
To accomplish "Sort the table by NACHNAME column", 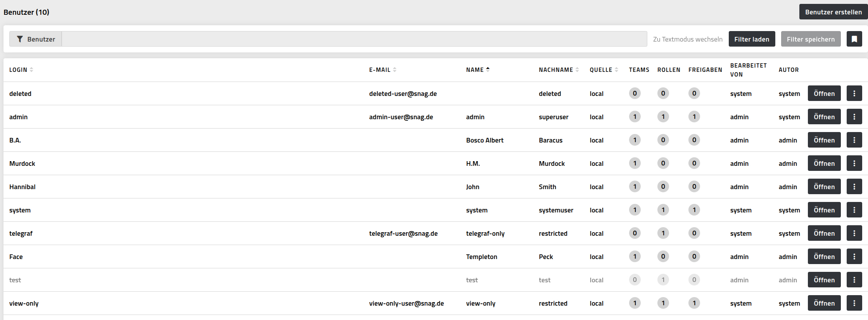I will (559, 70).
